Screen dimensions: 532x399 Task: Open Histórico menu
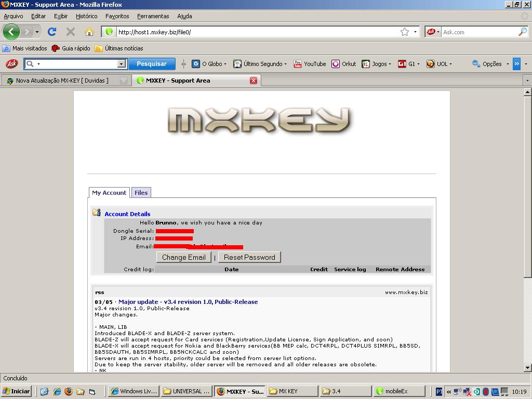(87, 16)
